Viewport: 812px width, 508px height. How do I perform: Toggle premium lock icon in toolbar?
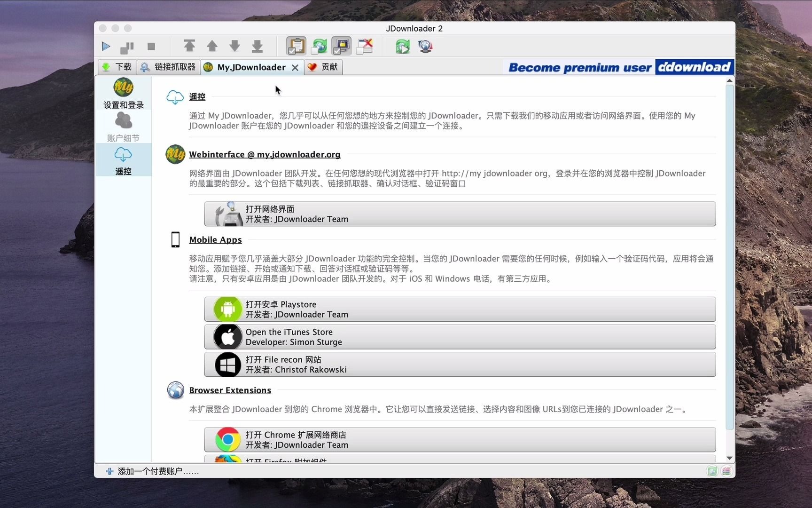click(342, 46)
